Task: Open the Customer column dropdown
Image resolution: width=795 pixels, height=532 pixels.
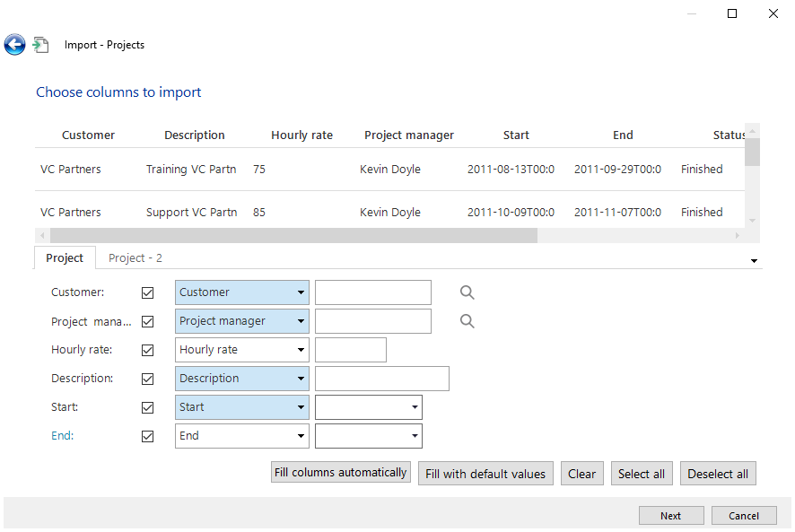Action: click(x=299, y=292)
